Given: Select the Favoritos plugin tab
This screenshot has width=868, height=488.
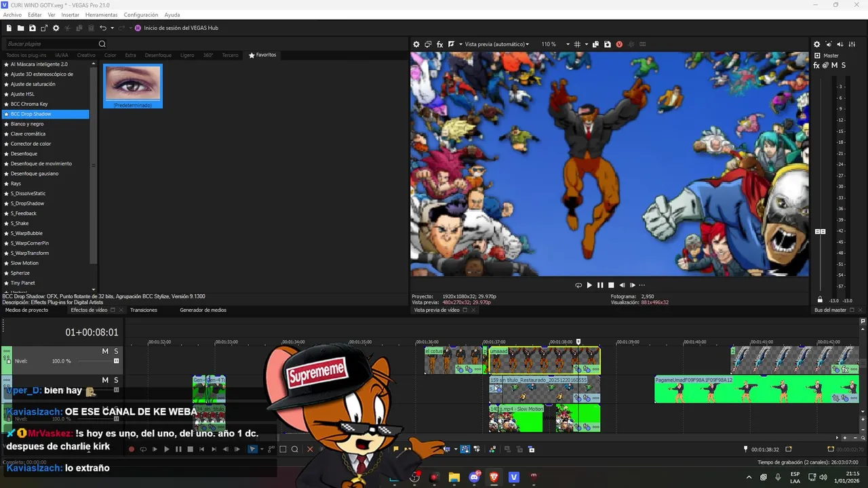Looking at the screenshot, I should [262, 55].
